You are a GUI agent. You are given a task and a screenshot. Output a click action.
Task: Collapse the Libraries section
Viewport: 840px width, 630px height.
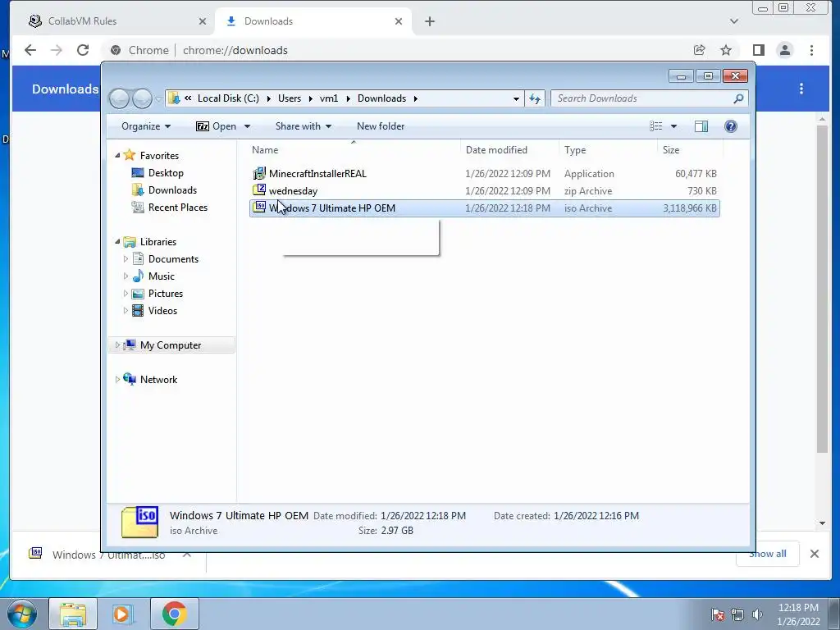pos(117,242)
